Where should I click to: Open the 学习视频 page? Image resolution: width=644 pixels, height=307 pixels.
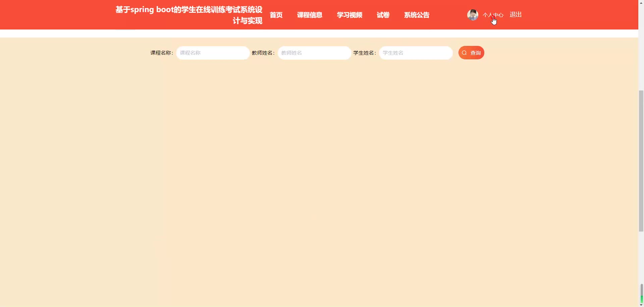[x=350, y=15]
